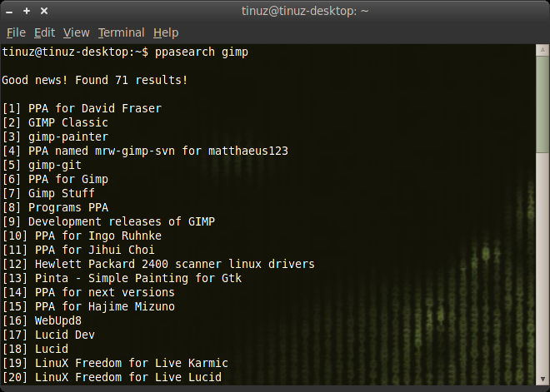Image resolution: width=550 pixels, height=392 pixels.
Task: Click 'Hewlett Packard 2400 scanner linux drivers'
Action: pyautogui.click(x=175, y=264)
